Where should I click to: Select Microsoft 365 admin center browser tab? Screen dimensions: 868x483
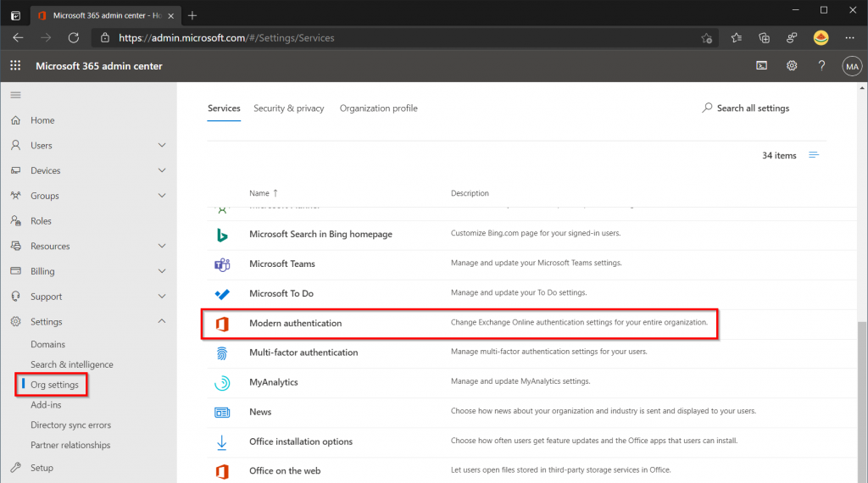point(105,15)
